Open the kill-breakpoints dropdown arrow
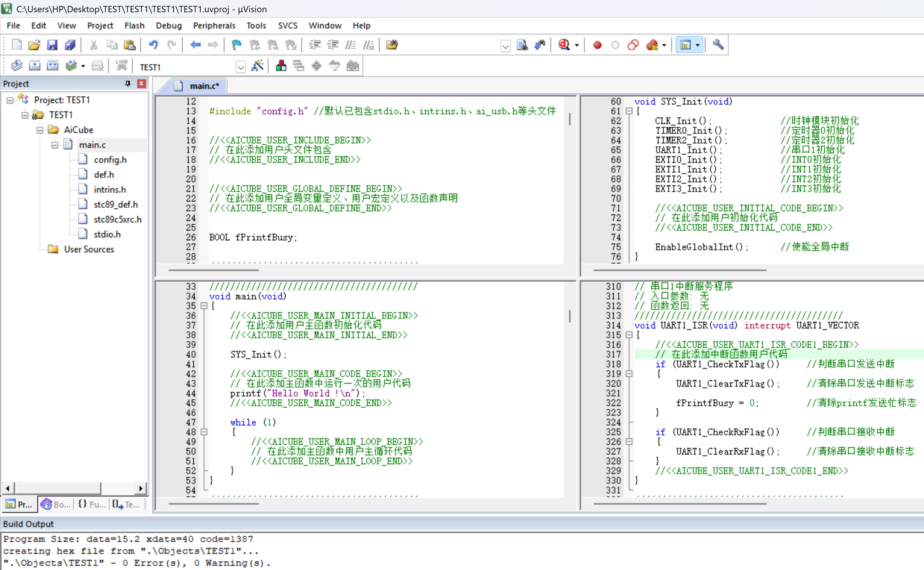 (664, 45)
